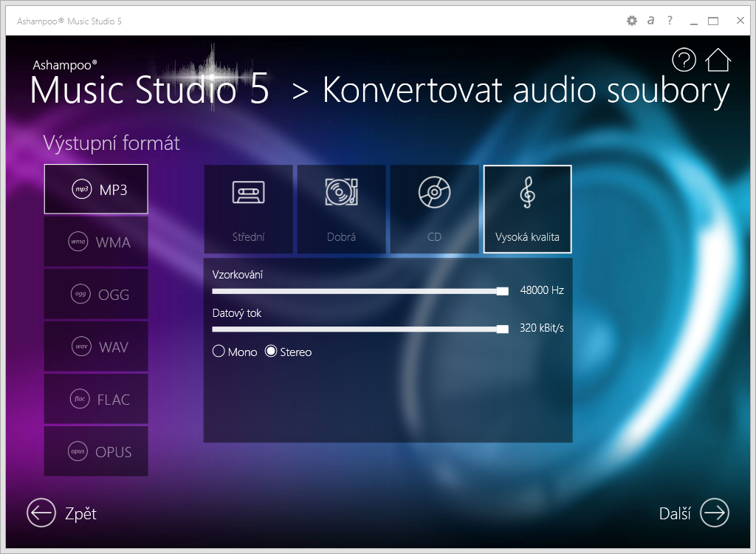
Task: Select the OGG output format
Action: (x=96, y=294)
